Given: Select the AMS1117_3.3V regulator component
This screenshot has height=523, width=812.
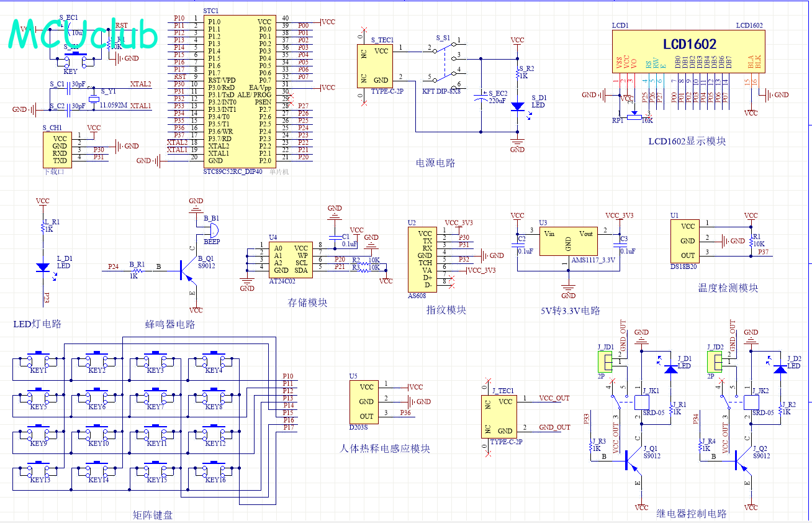Looking at the screenshot, I should point(567,240).
